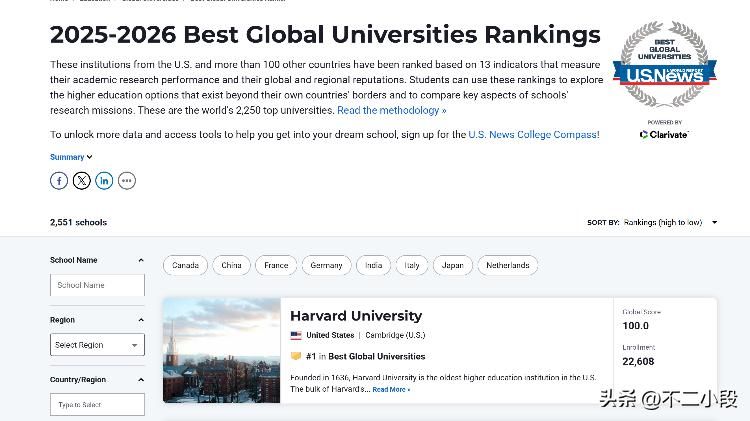
Task: Collapse the Country/Region filter section
Action: tap(141, 380)
